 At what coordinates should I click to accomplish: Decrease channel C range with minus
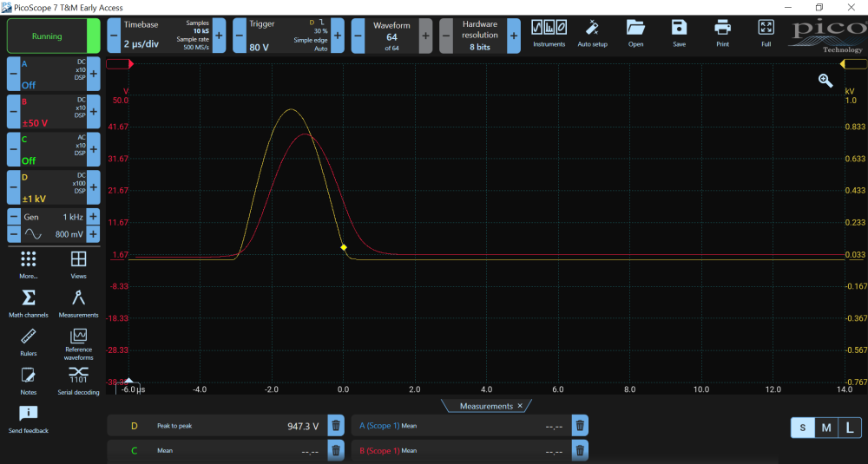[x=13, y=149]
